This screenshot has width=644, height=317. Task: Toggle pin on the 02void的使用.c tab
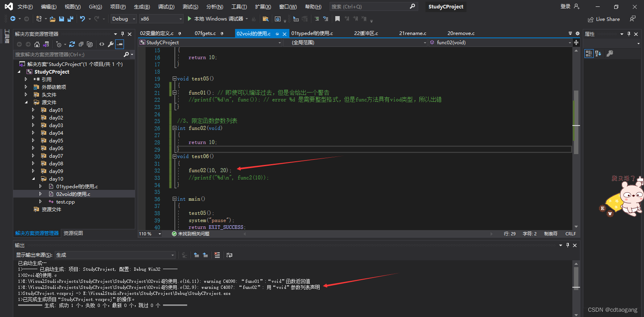click(x=277, y=34)
